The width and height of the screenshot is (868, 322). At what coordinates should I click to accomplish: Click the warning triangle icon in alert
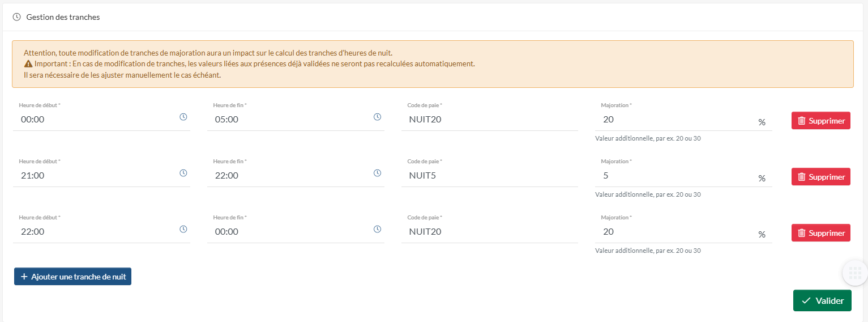coord(28,63)
